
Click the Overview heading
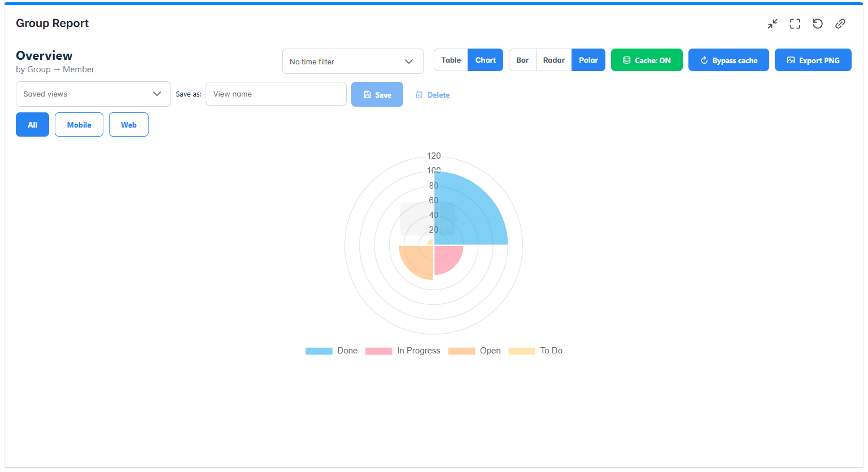[44, 55]
